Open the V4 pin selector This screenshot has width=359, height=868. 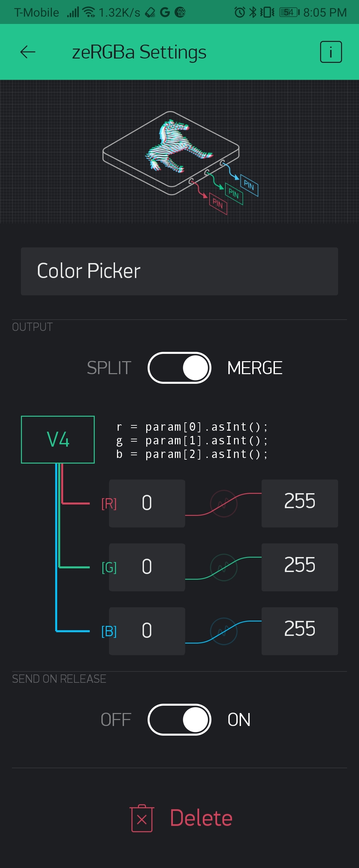tap(58, 439)
